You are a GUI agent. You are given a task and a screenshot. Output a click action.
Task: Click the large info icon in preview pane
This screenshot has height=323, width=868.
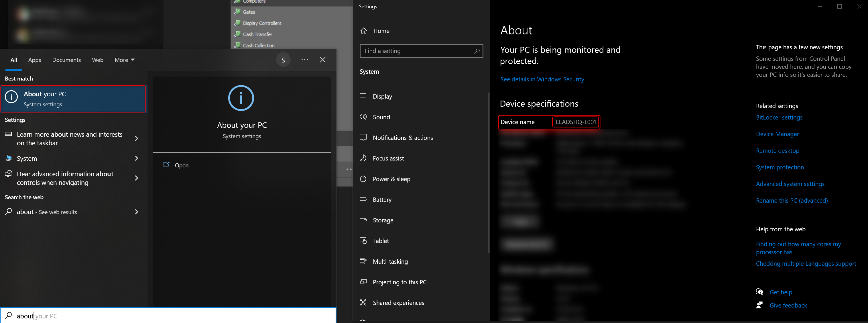[241, 98]
